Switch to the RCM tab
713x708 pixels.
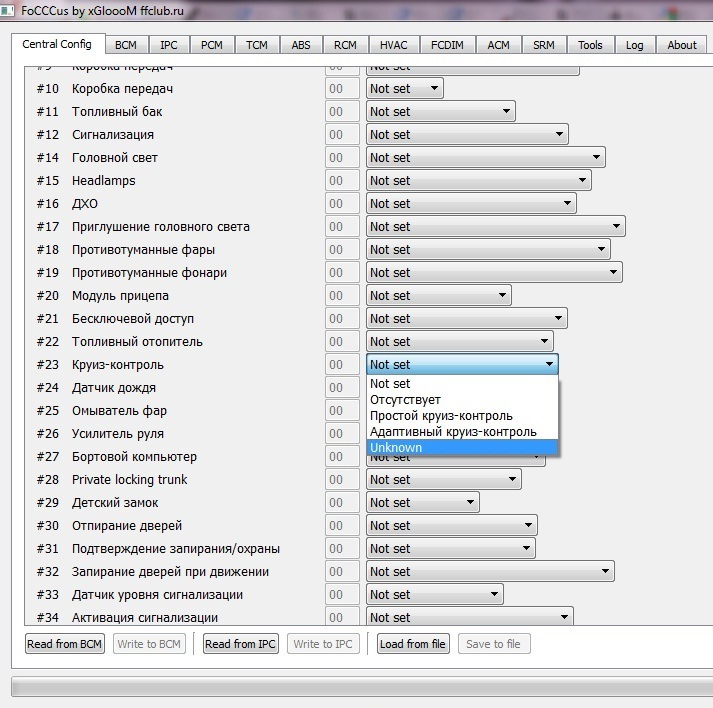pos(346,45)
